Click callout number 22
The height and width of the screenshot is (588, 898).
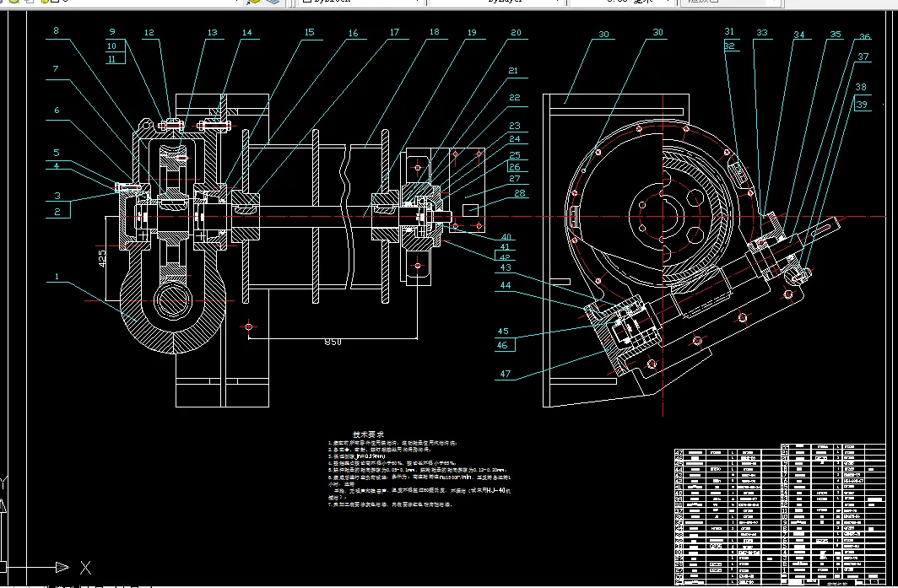[x=515, y=98]
